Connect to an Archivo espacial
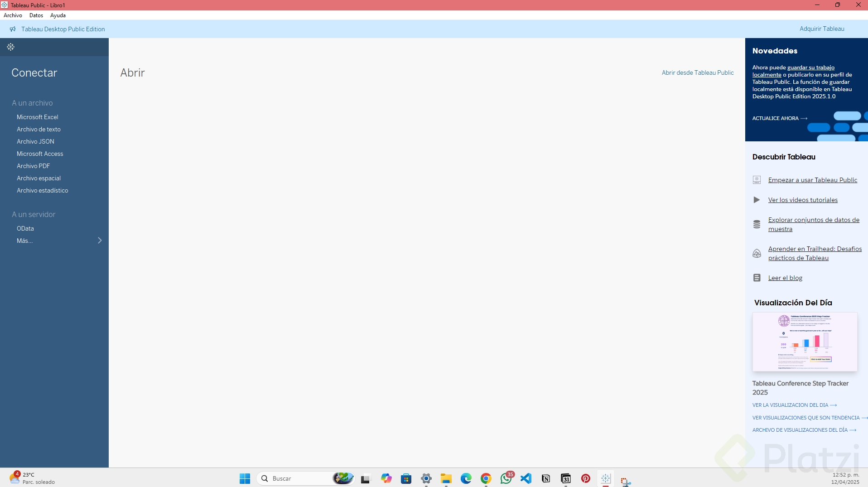868x487 pixels. click(x=39, y=178)
